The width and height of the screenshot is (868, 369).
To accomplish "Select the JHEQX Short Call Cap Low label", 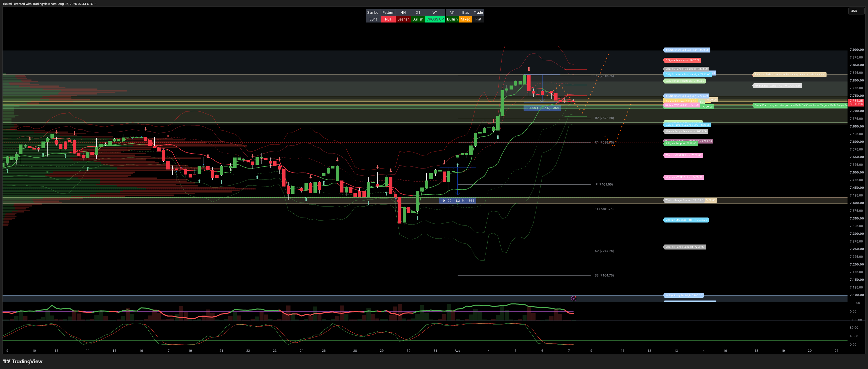I will click(686, 96).
